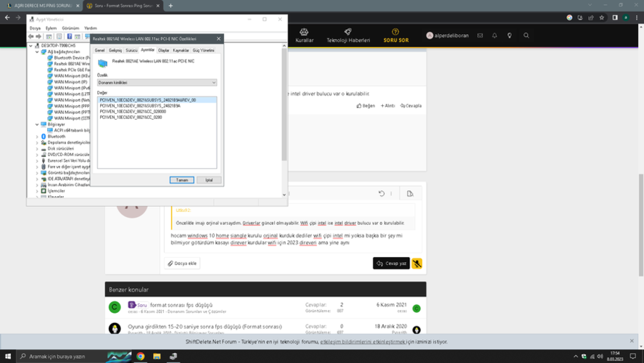This screenshot has width=644, height=363.
Task: Click Google icon in Chrome address bar
Action: (x=569, y=17)
